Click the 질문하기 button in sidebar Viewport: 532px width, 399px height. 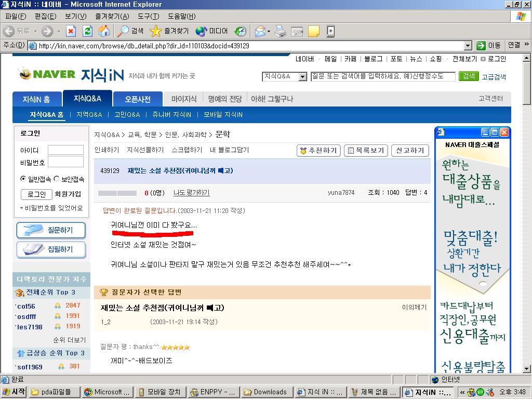51,230
